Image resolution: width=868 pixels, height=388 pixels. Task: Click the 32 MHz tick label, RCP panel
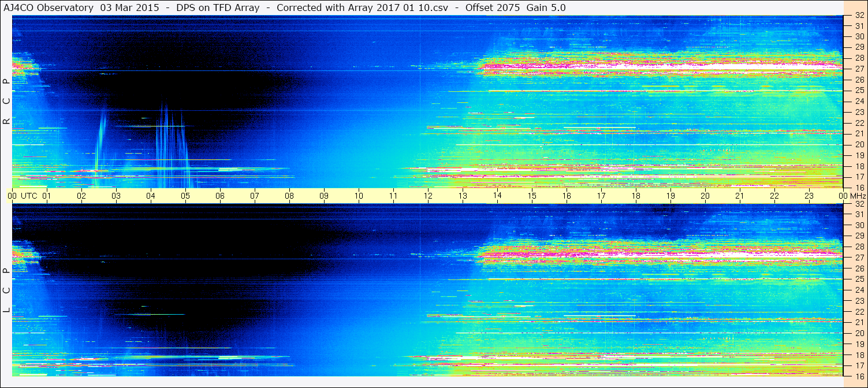coord(859,16)
